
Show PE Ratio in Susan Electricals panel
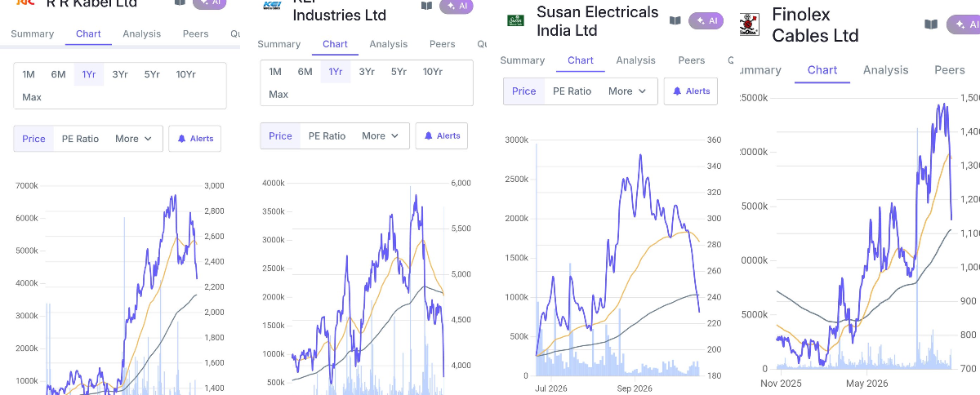point(572,91)
